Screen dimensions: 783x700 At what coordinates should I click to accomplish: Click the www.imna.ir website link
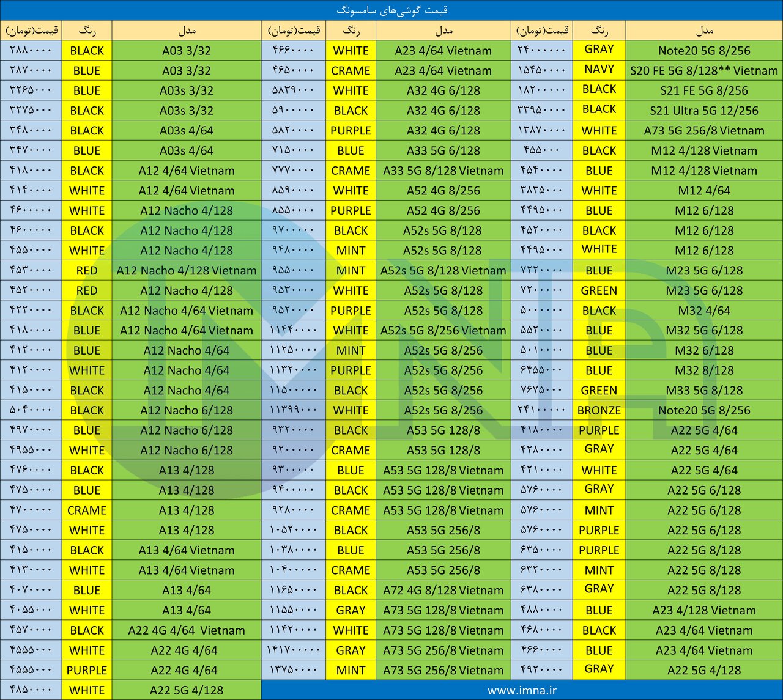(522, 690)
